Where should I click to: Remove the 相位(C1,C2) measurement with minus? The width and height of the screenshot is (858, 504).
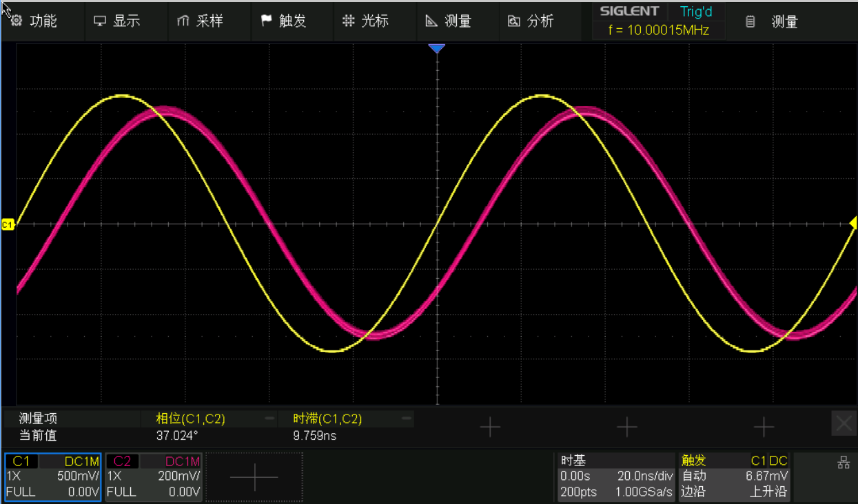[x=269, y=419]
